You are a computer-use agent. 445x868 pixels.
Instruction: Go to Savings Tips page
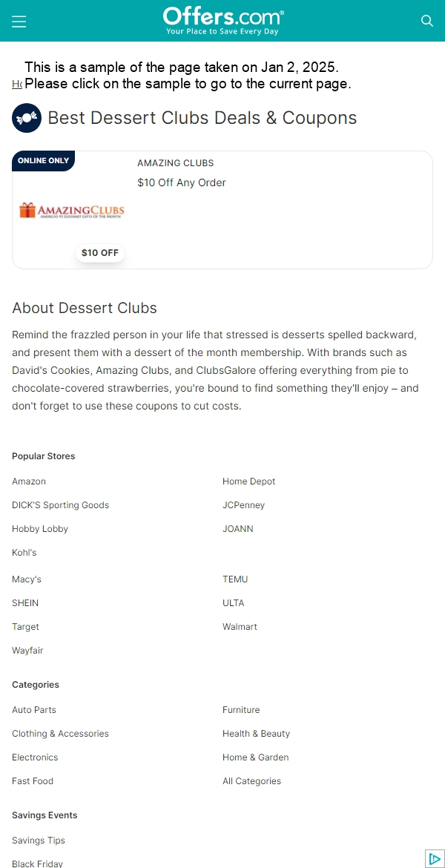coord(39,841)
